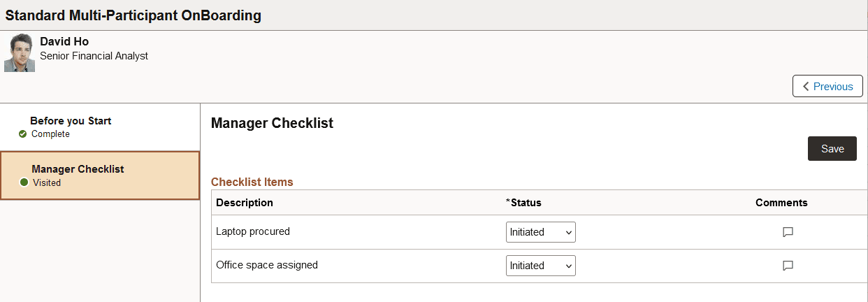Click the Status column header
This screenshot has height=302, width=868.
coord(526,203)
